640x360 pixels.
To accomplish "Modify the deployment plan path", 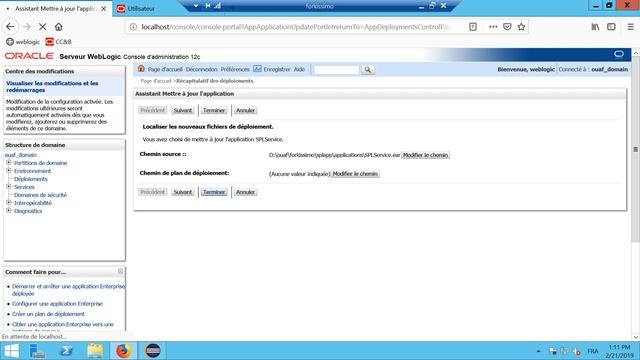I will [355, 174].
